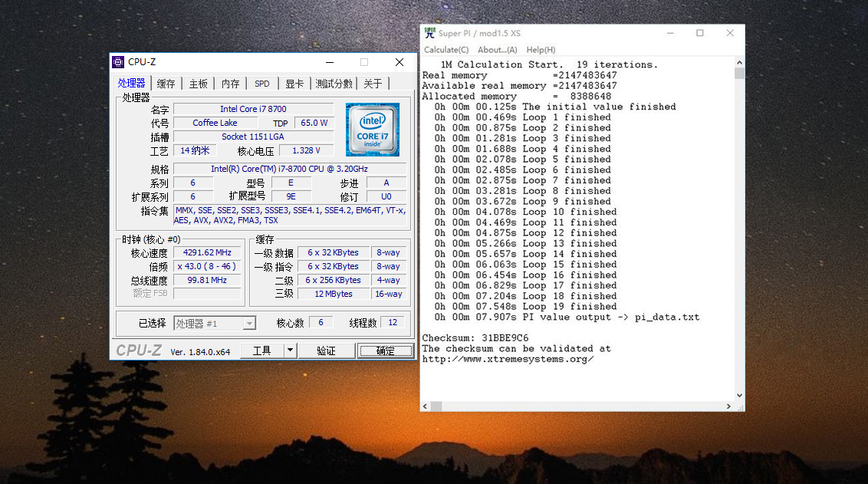Click the 4291.62 MHz core speed value
Screen dimensions: 868x484
pyautogui.click(x=208, y=252)
